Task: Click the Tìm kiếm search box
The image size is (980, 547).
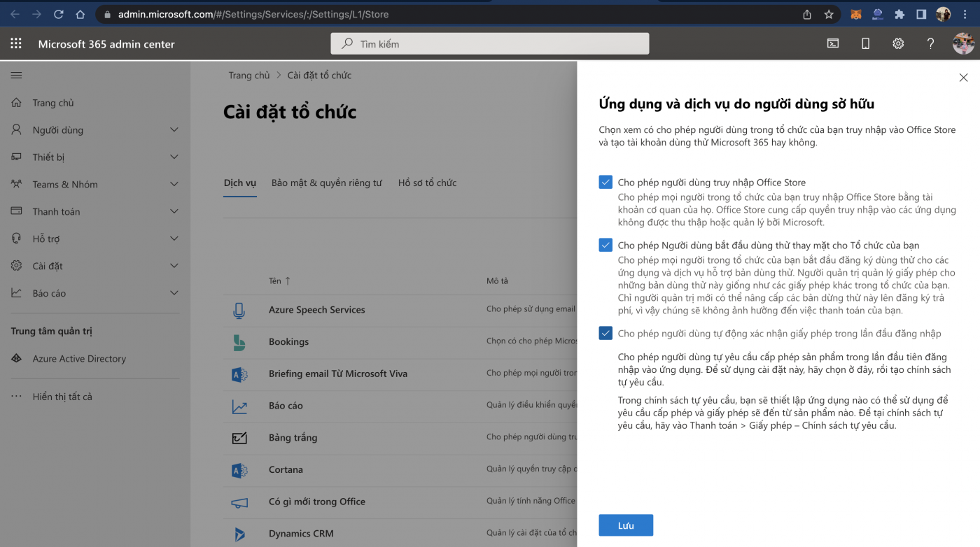Action: click(490, 43)
